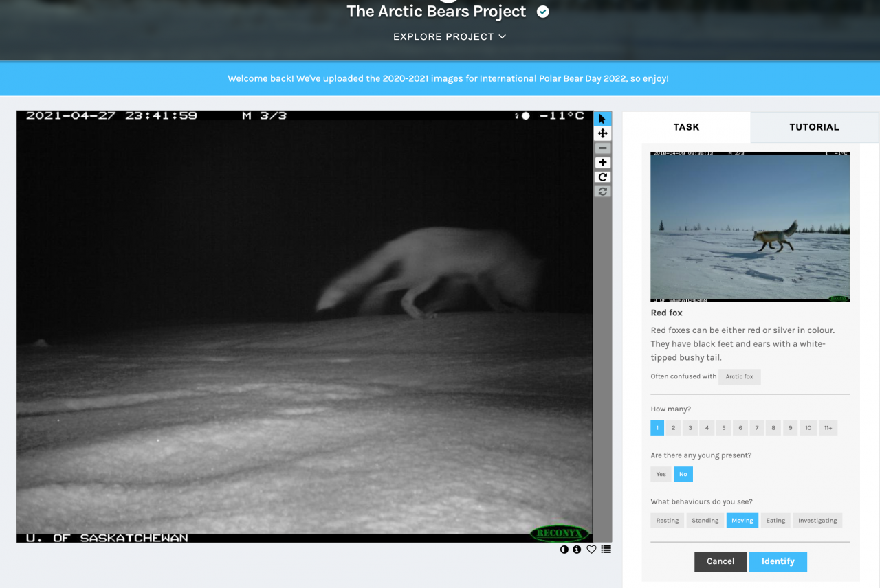Expand the Explore Project menu
Viewport: 880px width, 588px height.
[x=450, y=36]
